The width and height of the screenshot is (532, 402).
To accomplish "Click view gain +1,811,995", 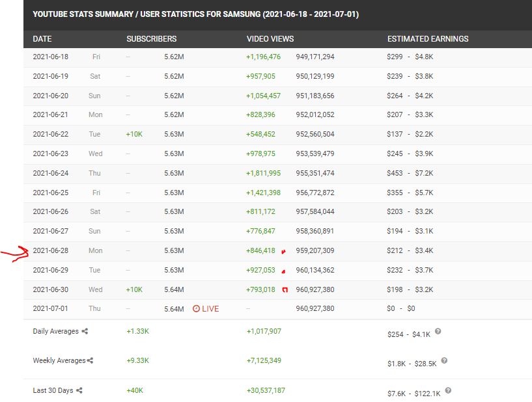I will (263, 173).
